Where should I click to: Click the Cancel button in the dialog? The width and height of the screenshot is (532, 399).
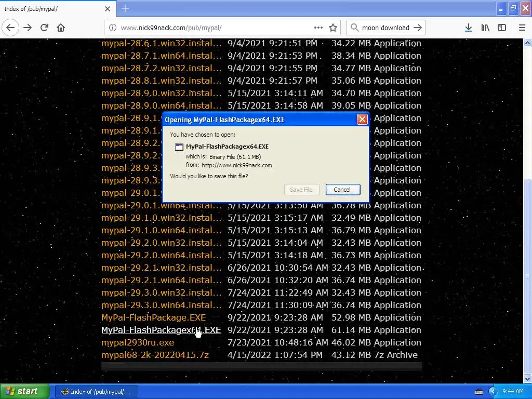[x=343, y=190]
